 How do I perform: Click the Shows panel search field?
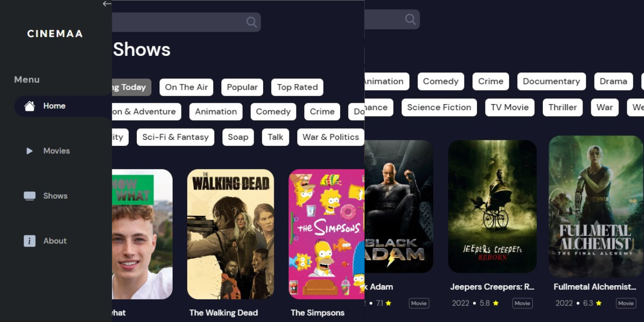(x=186, y=22)
